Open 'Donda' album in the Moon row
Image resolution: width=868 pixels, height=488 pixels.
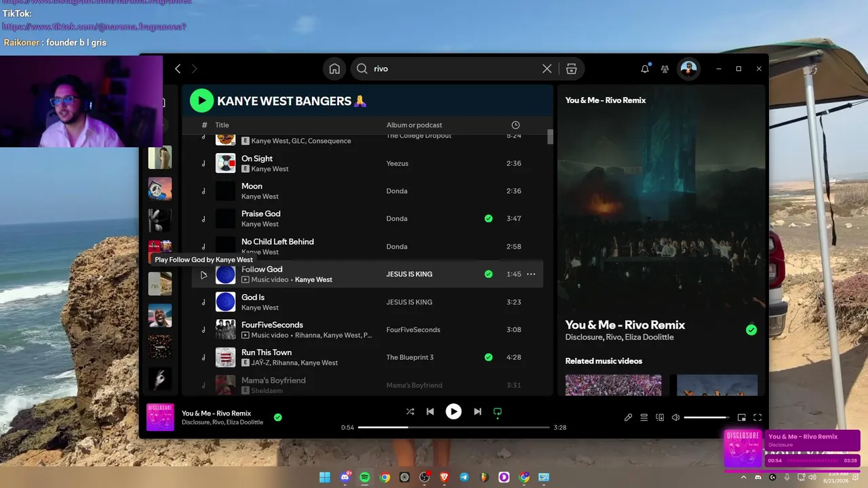click(x=397, y=191)
